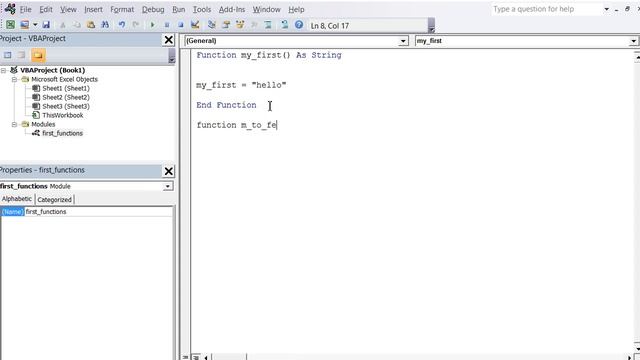The height and width of the screenshot is (360, 640).
Task: Click the End Function code line
Action: click(x=226, y=105)
